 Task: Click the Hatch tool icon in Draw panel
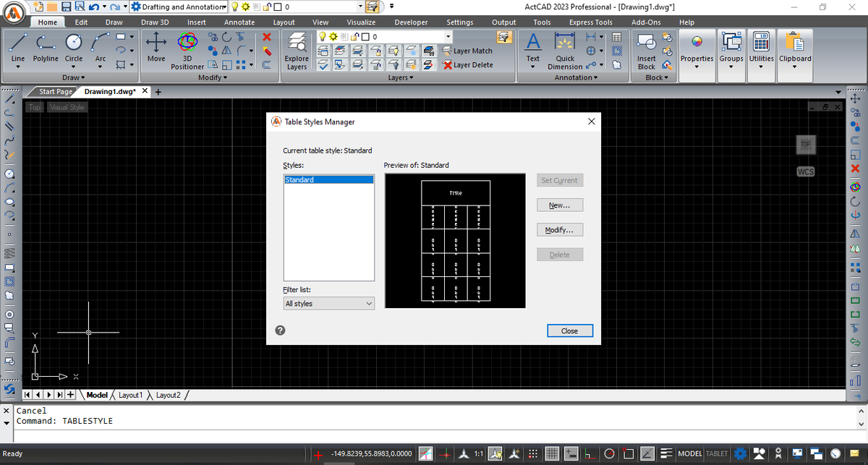click(120, 64)
